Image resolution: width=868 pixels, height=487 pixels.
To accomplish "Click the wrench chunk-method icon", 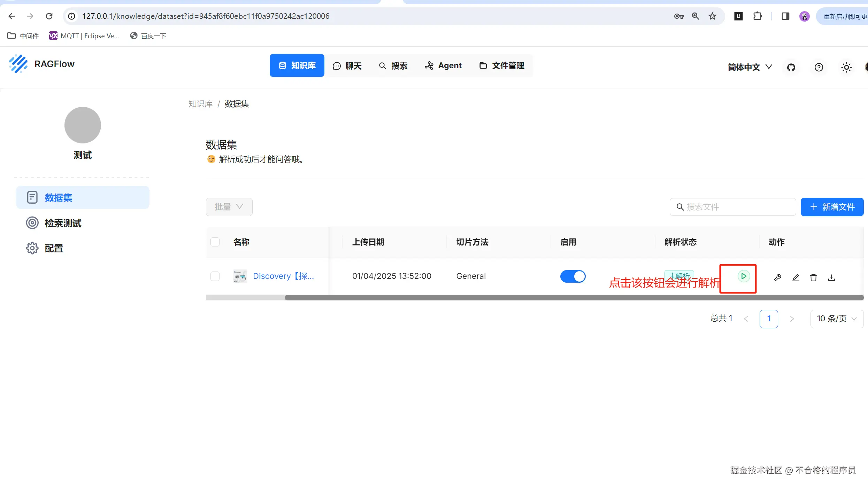I will click(777, 277).
